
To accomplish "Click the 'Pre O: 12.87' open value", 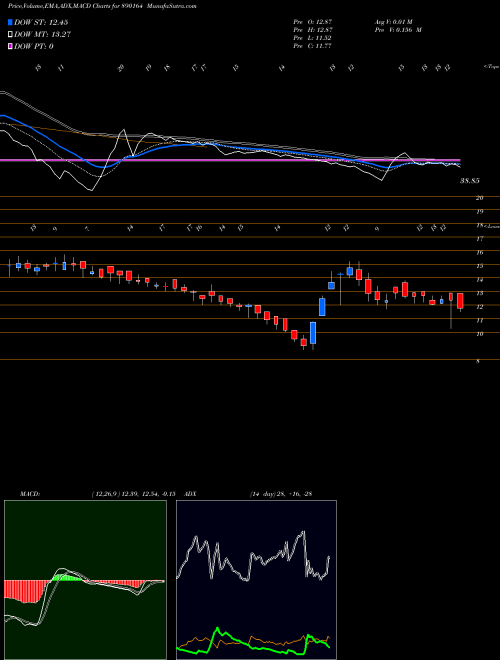I will click(313, 21).
